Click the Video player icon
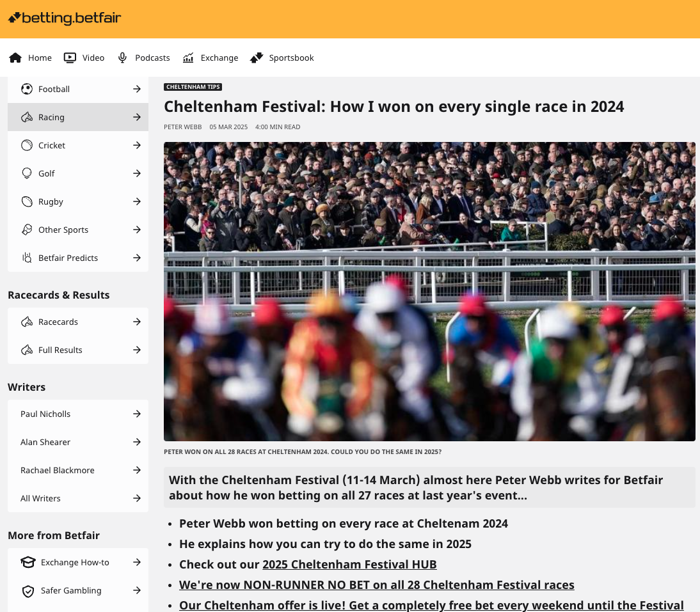The image size is (700, 612). click(x=70, y=58)
